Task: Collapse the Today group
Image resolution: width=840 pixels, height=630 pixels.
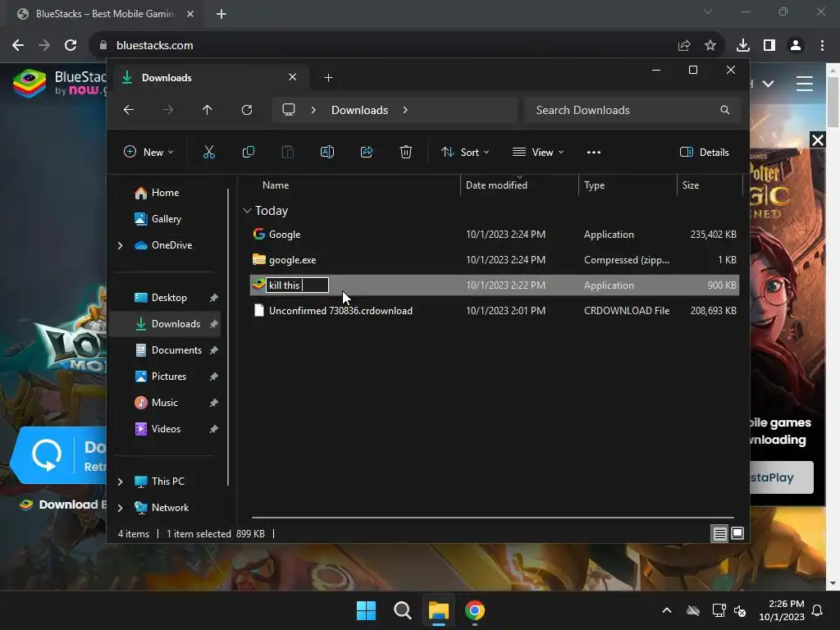Action: point(247,211)
